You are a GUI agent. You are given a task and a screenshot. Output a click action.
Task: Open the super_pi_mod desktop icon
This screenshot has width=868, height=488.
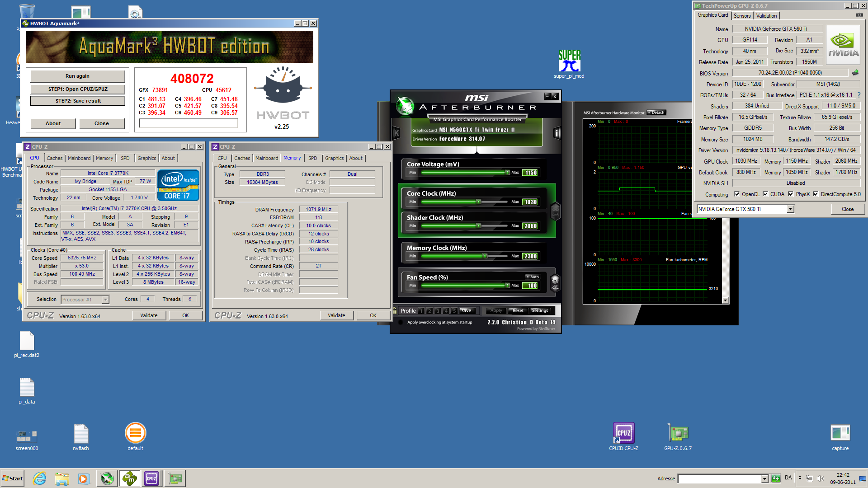pos(569,64)
